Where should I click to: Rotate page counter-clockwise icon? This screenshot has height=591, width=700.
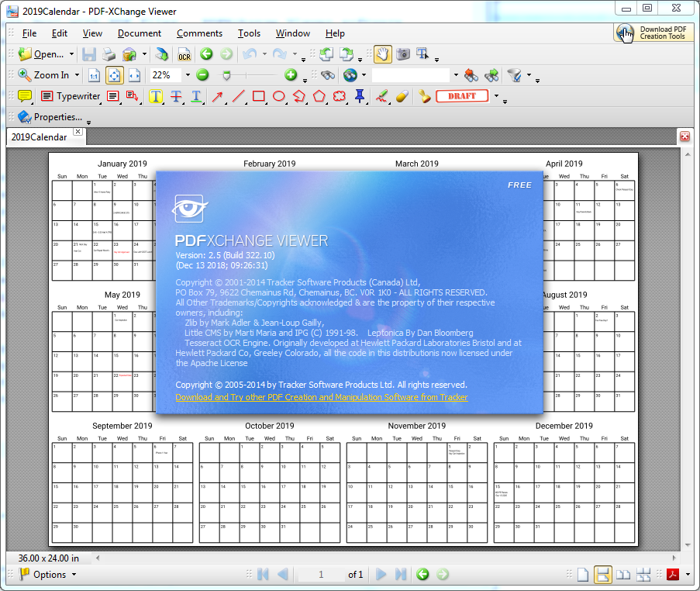(x=326, y=54)
